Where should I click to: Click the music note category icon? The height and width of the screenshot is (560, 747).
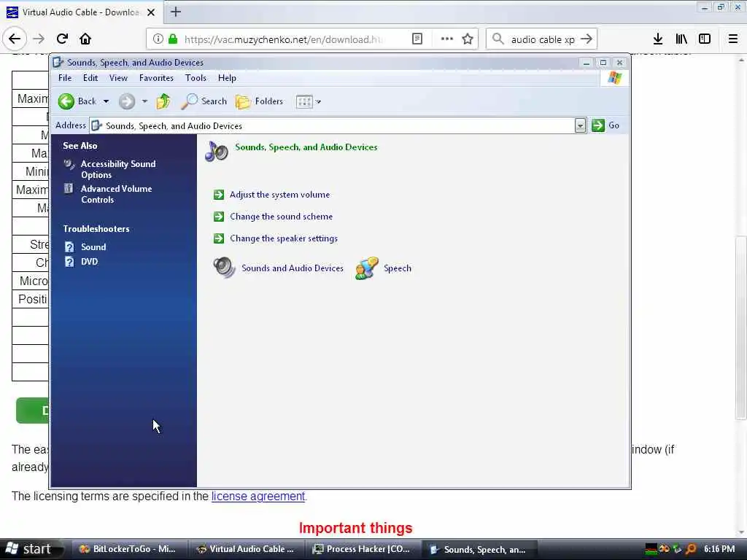[x=217, y=152]
